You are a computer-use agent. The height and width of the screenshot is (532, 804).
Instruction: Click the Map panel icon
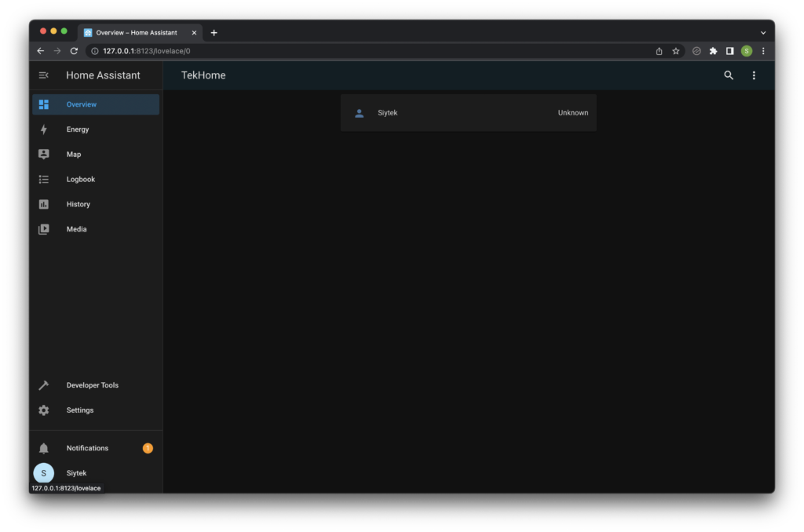[x=44, y=155]
